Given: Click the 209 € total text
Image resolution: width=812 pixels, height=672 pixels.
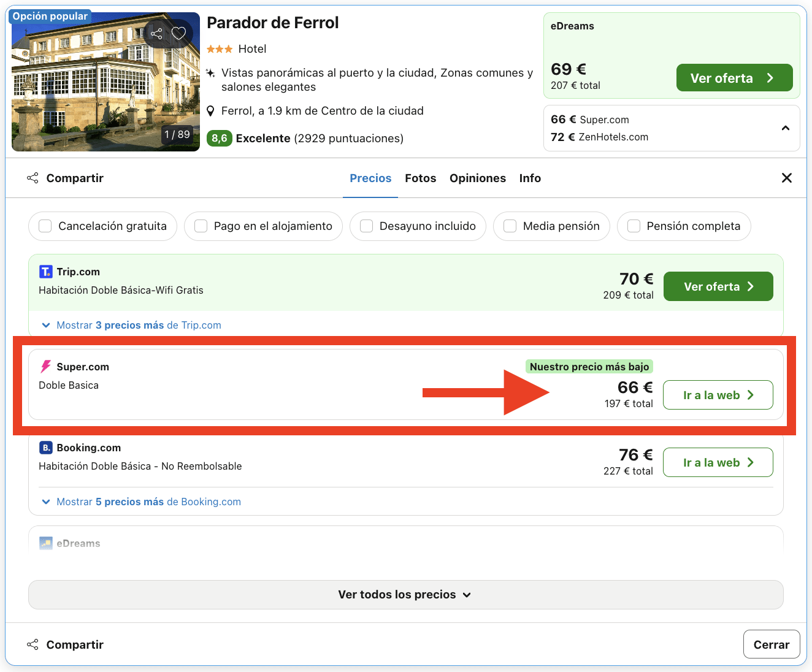Looking at the screenshot, I should click(628, 295).
